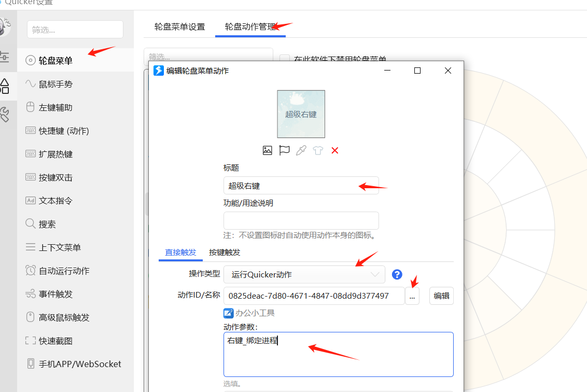Click the T-shirt icon under the thumbnail
Screen dimensions: 587x392
tap(318, 150)
